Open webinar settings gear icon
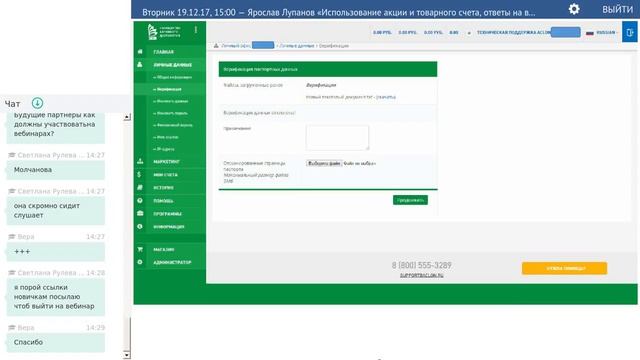The width and height of the screenshot is (640, 360). (574, 9)
